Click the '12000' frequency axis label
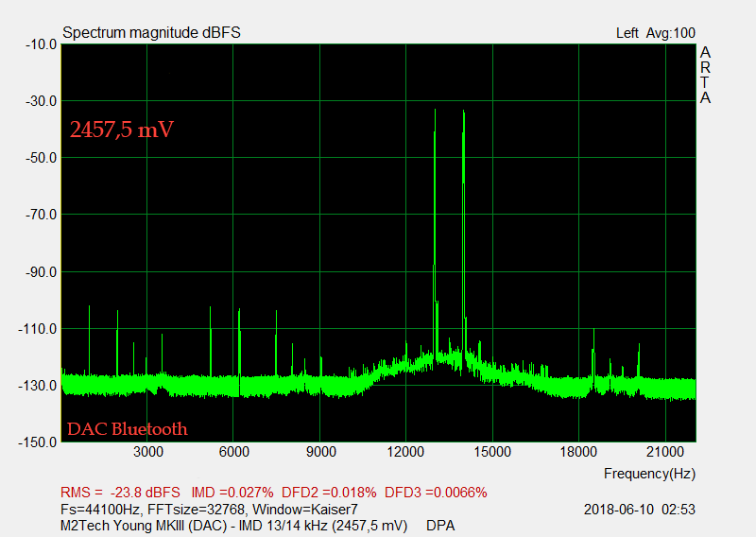Viewport: 756px width, 537px height. (405, 452)
